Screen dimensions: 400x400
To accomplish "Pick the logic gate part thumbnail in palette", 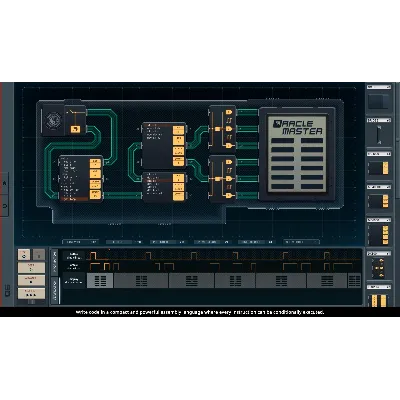I will click(379, 268).
